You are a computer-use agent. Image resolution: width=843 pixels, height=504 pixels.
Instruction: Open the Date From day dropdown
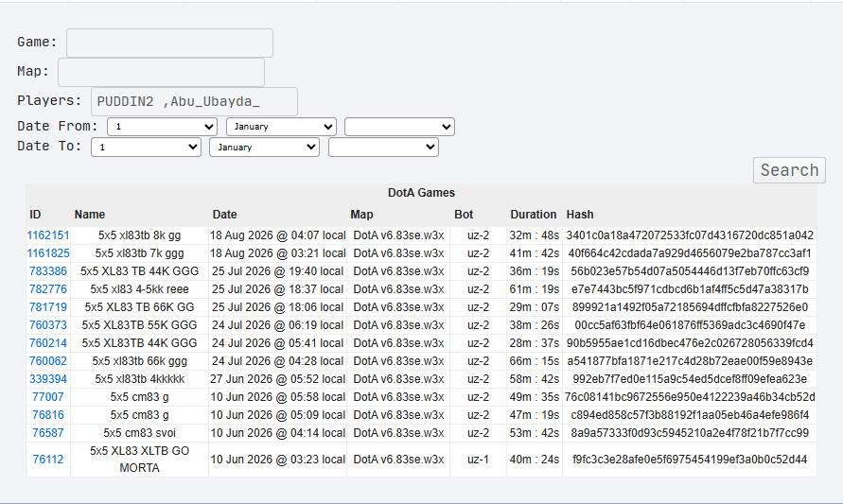tap(162, 127)
